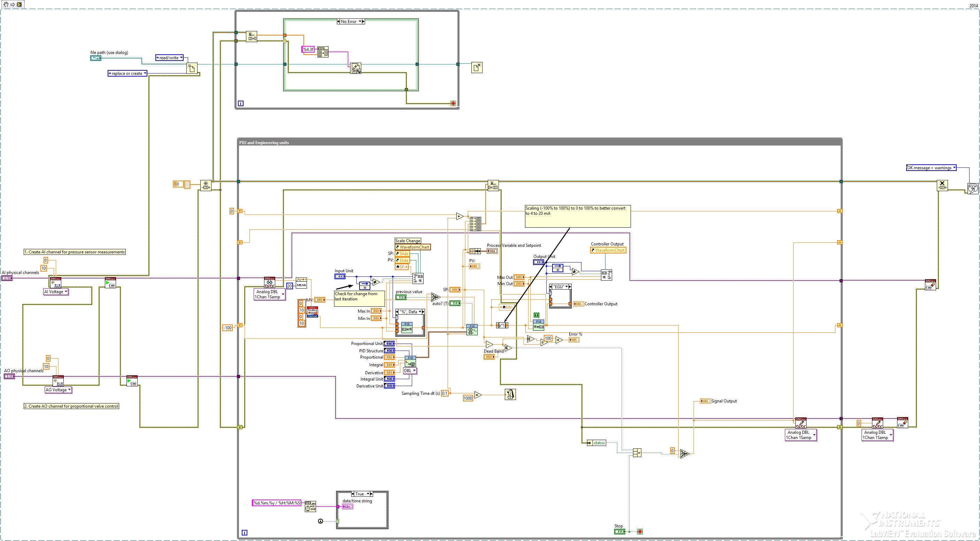Select the Enqueue Element node in the PID loop
Screen dimensions: 980x541
point(493,186)
